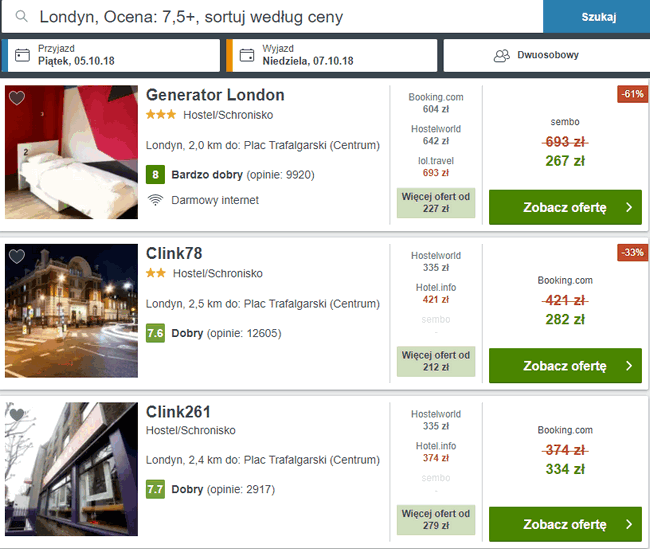Image resolution: width=650 pixels, height=549 pixels.
Task: Click the 7.6 rating badge for Clink78
Action: click(x=155, y=333)
